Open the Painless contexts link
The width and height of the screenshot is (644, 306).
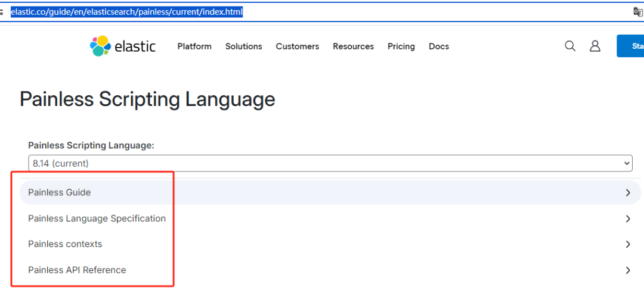[x=65, y=244]
